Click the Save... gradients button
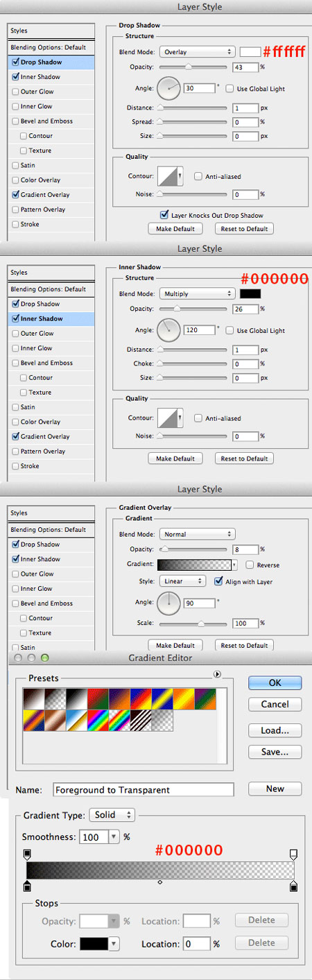The height and width of the screenshot is (980, 312). coord(275,752)
